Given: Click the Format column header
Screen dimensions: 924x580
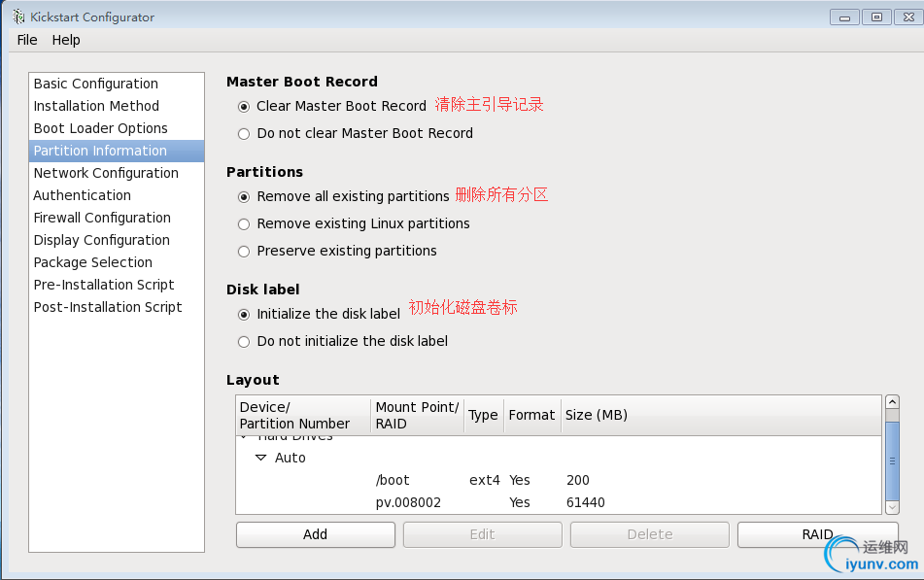Looking at the screenshot, I should click(x=532, y=416).
